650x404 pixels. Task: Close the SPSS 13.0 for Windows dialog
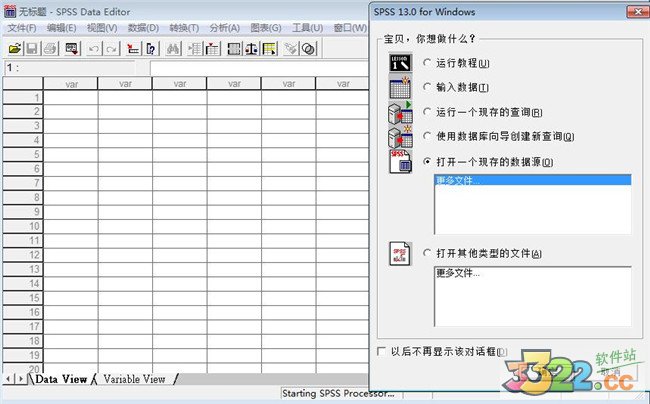pyautogui.click(x=638, y=12)
